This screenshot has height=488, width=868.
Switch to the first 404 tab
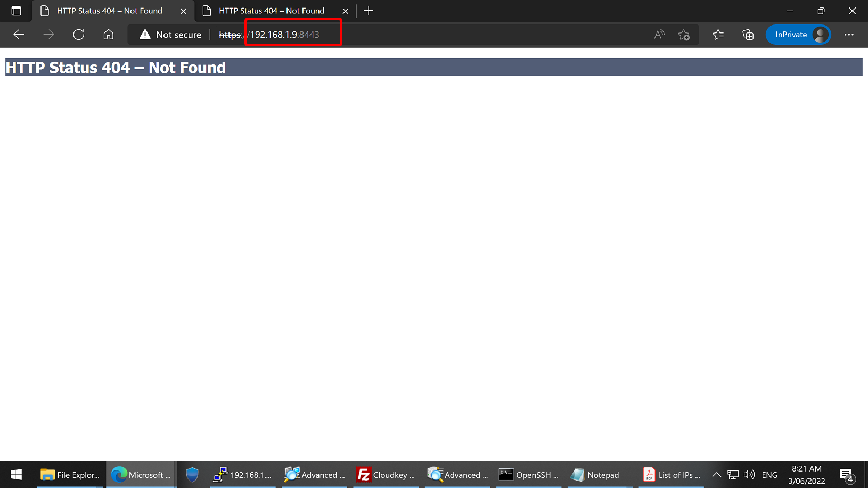(109, 11)
